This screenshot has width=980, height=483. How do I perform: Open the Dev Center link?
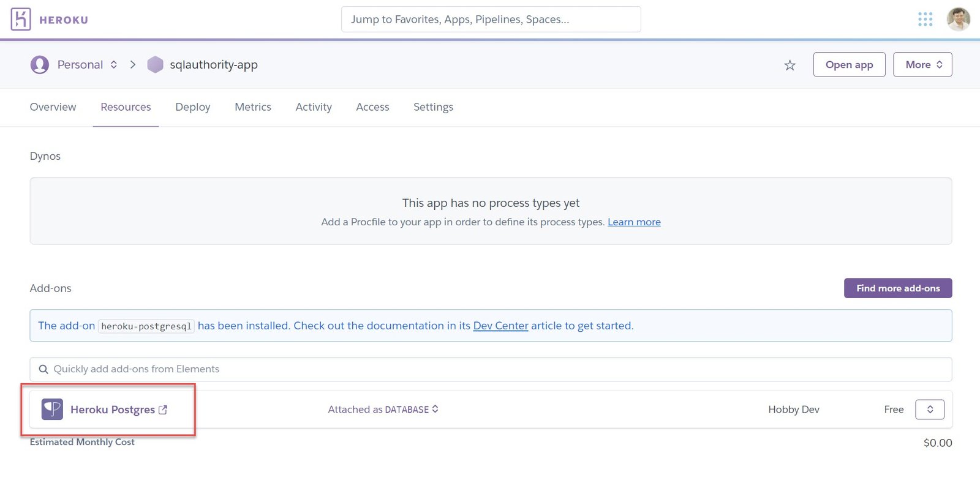pyautogui.click(x=500, y=326)
